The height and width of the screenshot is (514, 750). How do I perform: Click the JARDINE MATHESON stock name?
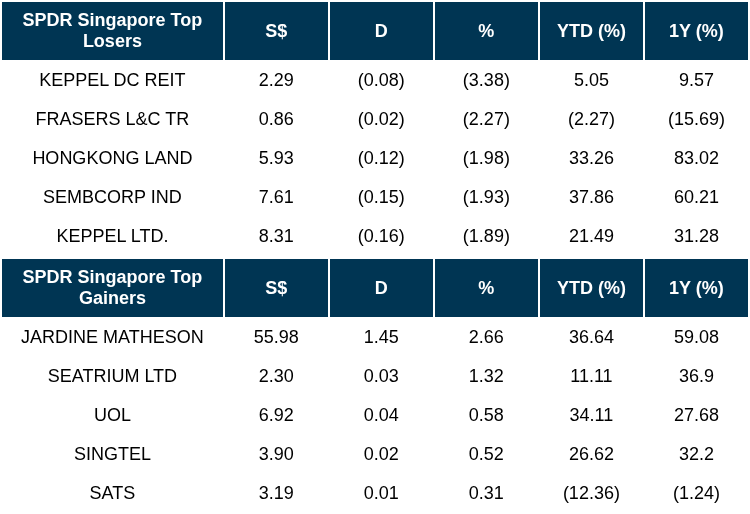coord(112,337)
